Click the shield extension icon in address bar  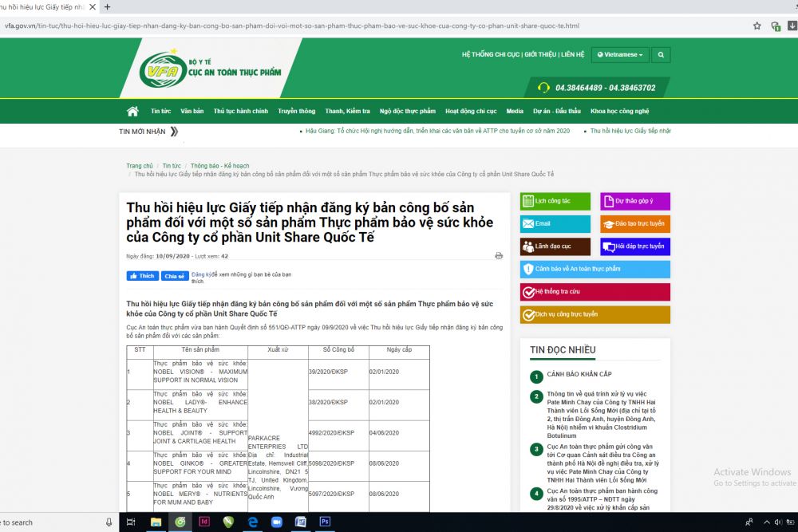(x=776, y=26)
